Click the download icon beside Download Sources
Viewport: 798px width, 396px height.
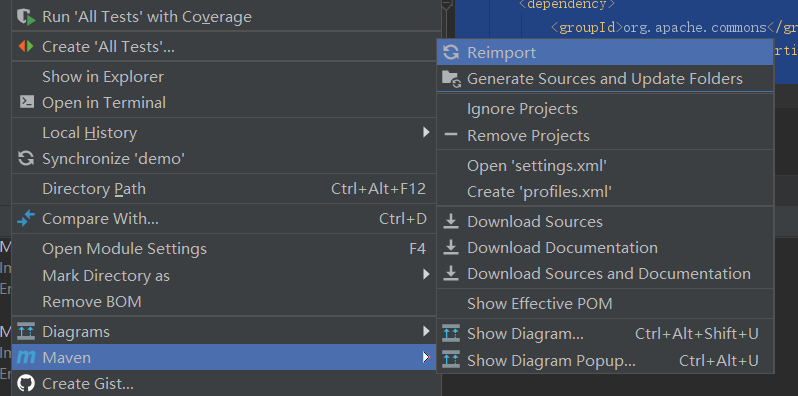click(451, 221)
